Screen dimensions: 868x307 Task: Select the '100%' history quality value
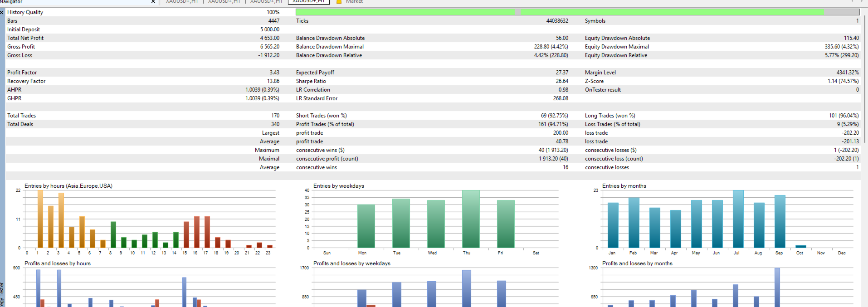[x=273, y=12]
